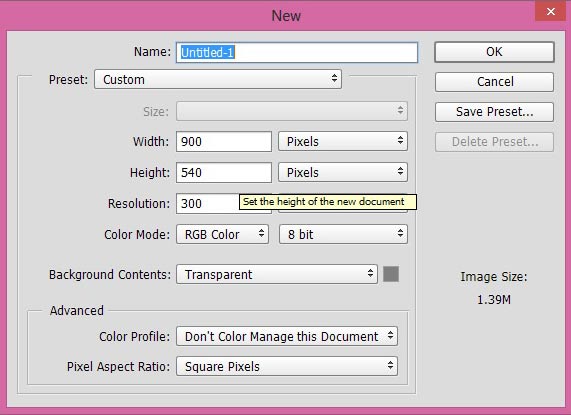Click the Resolution value field
The height and width of the screenshot is (415, 571).
pyautogui.click(x=208, y=203)
